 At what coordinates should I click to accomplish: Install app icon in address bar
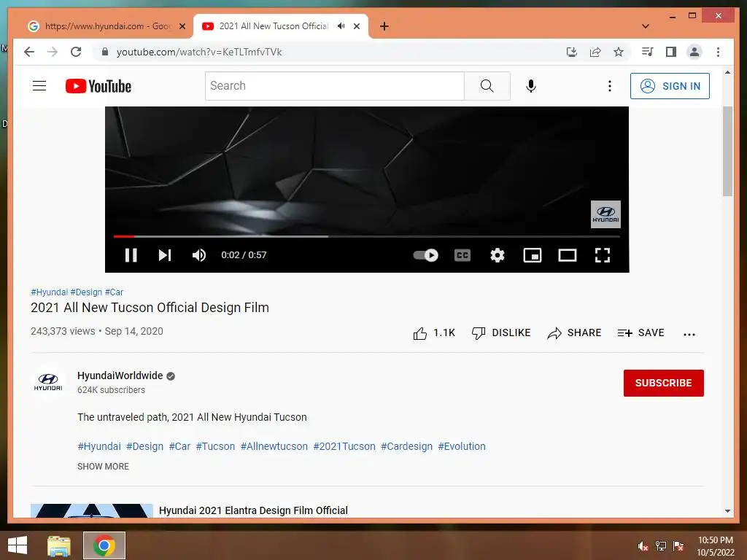[572, 52]
